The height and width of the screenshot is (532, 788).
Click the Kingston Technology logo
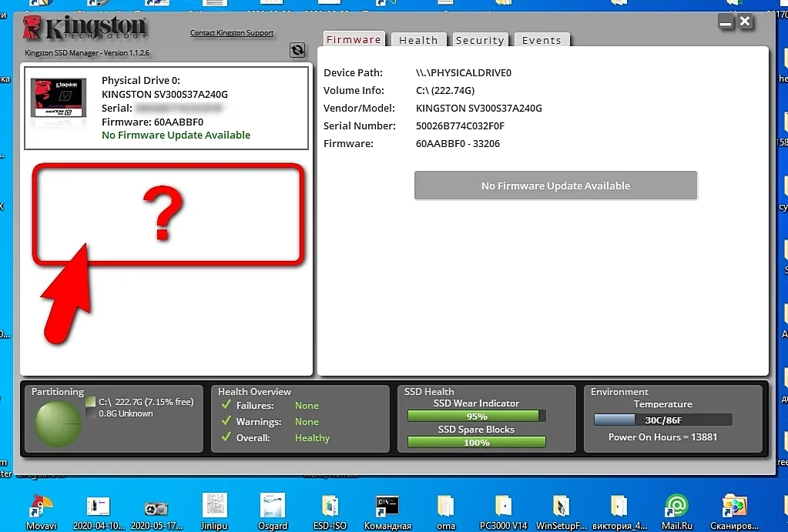(x=85, y=29)
